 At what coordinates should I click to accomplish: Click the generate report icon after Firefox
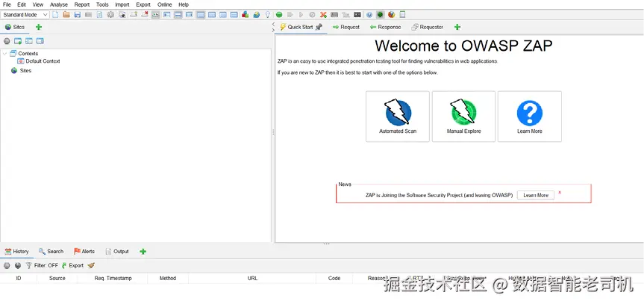tap(402, 15)
